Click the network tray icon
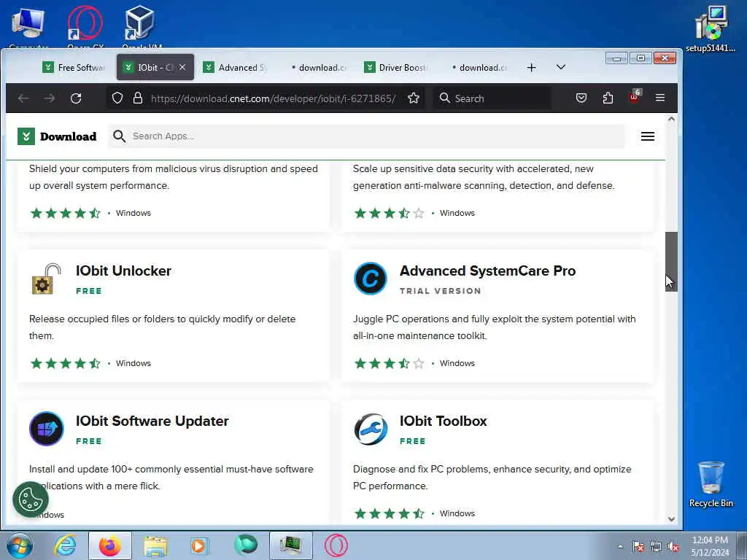 click(x=656, y=547)
